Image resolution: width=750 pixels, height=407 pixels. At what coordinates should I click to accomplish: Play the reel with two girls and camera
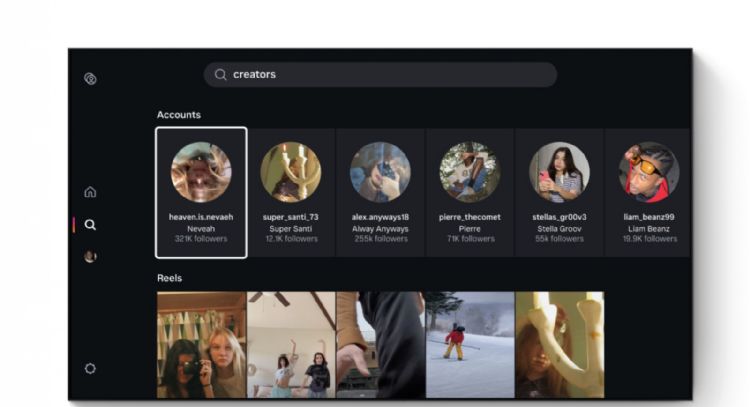click(201, 345)
